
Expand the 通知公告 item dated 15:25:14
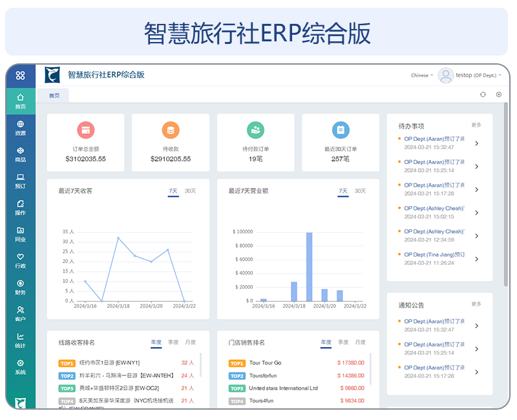click(477, 349)
